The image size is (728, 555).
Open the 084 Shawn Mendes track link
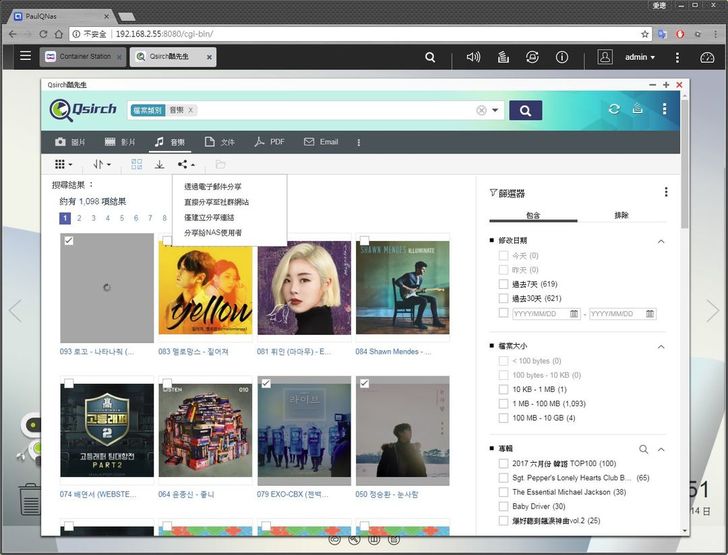tap(304, 351)
